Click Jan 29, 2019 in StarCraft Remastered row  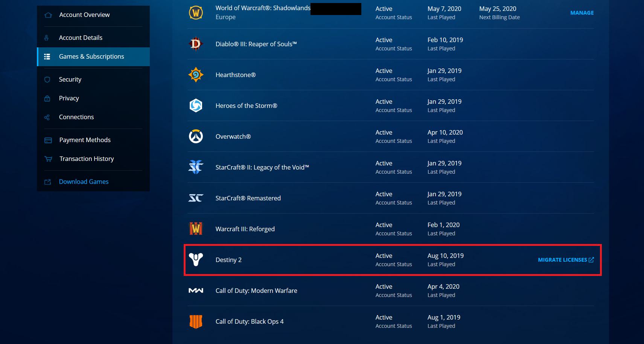tap(444, 194)
